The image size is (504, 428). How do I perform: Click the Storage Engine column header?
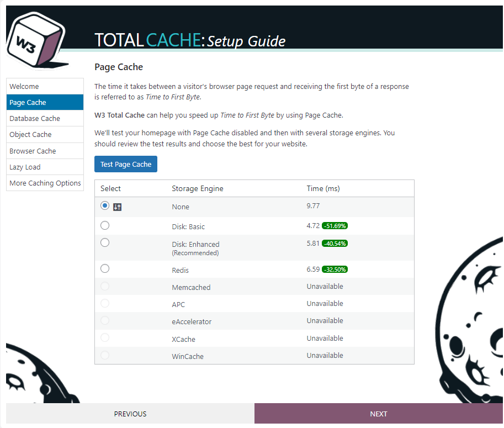click(x=198, y=188)
